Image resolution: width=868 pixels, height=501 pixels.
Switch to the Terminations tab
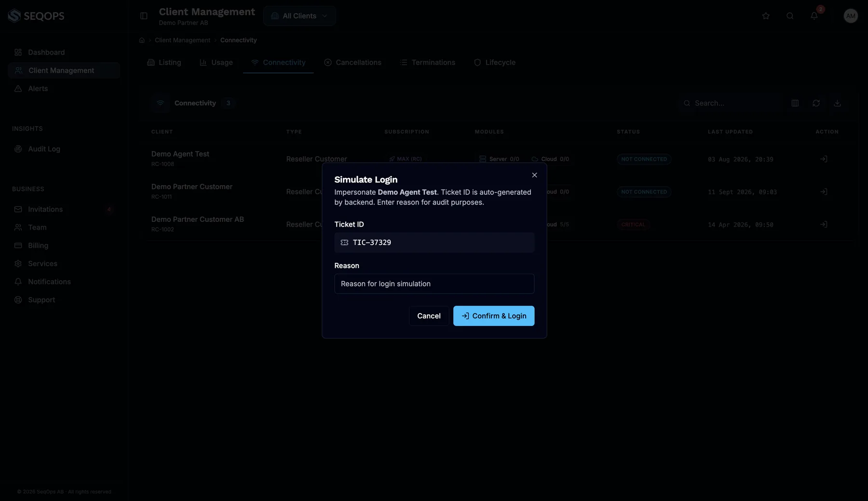tap(427, 63)
